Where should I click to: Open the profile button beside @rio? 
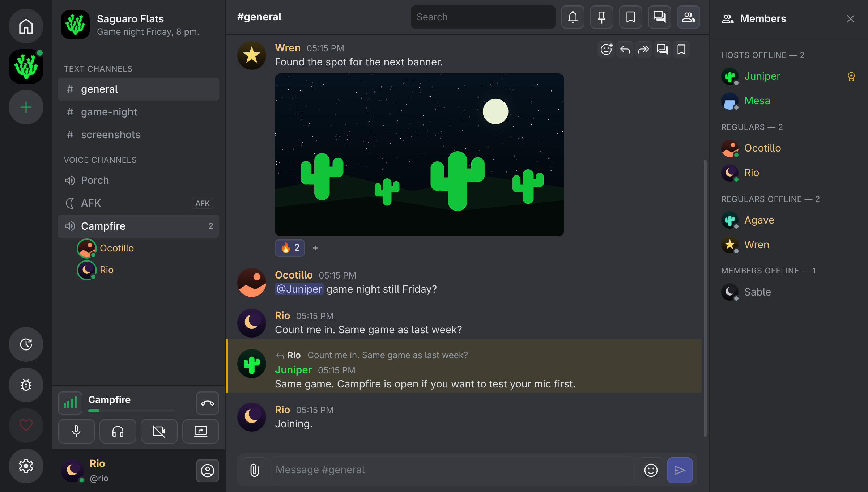click(x=208, y=471)
